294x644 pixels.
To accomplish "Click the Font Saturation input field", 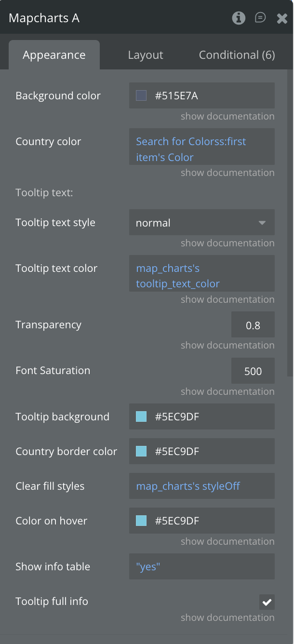I will click(253, 371).
